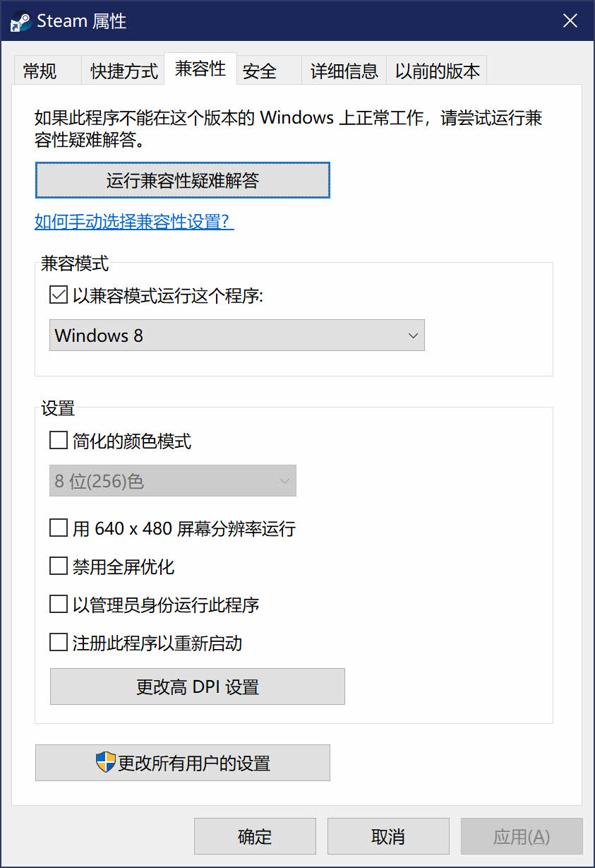Screen dimensions: 595x868
Task: Enable 以管理员身份运行此程序 option
Action: click(59, 605)
